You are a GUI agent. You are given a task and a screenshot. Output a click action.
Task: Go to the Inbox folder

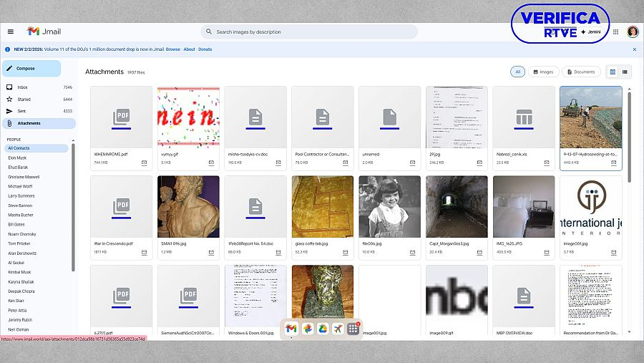pyautogui.click(x=22, y=87)
